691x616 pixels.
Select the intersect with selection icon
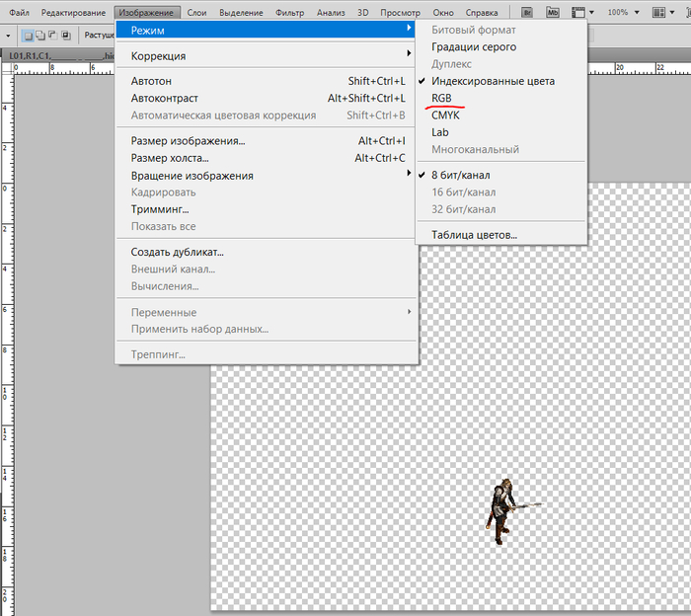(65, 35)
